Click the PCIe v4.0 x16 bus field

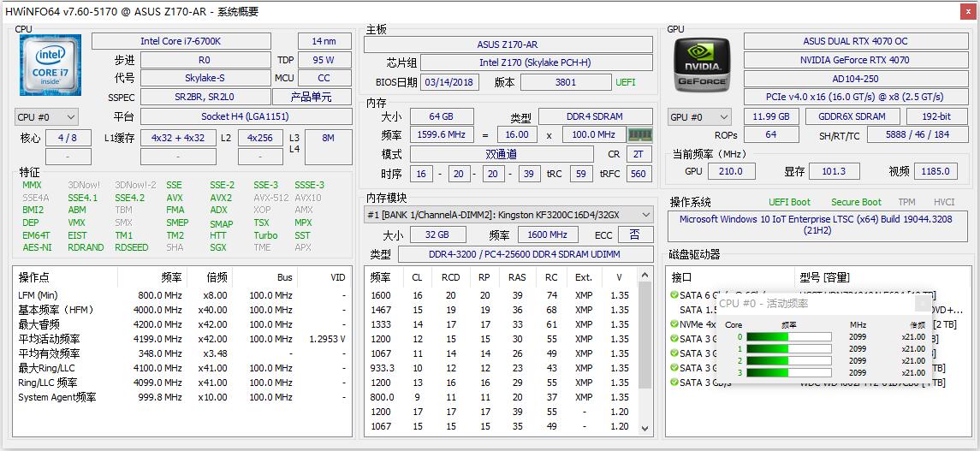click(855, 97)
